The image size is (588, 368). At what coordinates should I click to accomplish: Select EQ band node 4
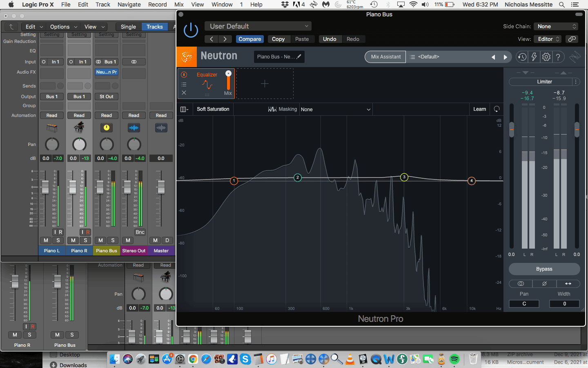pyautogui.click(x=472, y=181)
